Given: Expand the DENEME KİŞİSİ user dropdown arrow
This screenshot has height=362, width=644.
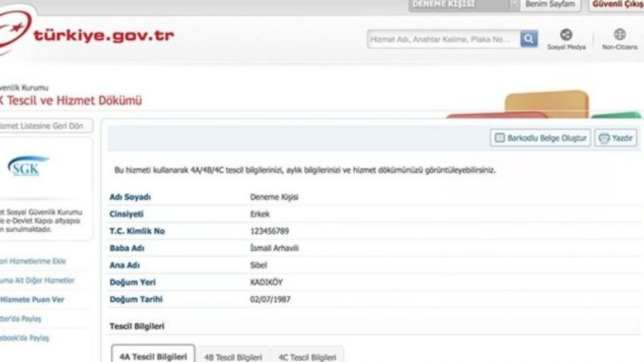Looking at the screenshot, I should tap(514, 5).
